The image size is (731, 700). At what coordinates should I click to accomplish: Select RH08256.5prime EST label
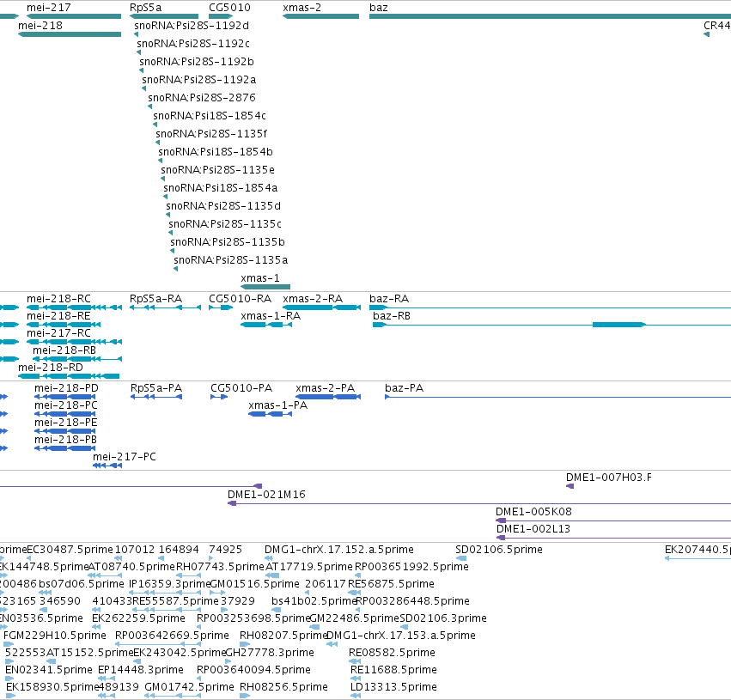pos(284,687)
